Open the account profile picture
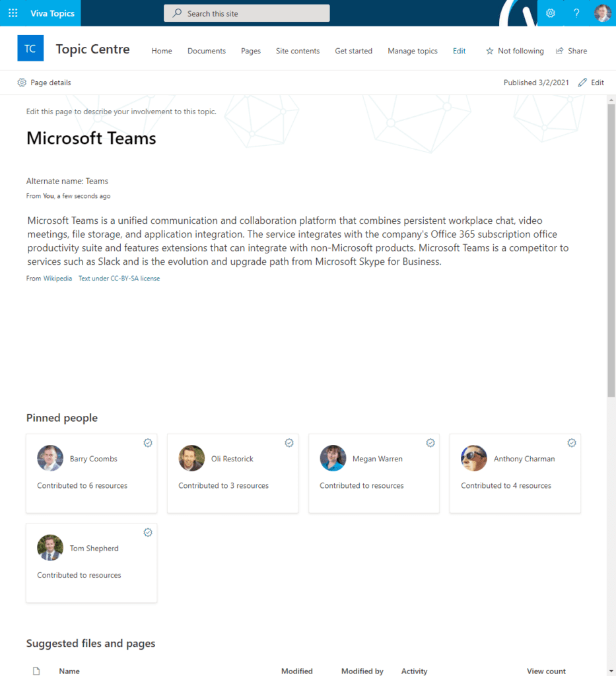This screenshot has width=616, height=676. pyautogui.click(x=602, y=13)
